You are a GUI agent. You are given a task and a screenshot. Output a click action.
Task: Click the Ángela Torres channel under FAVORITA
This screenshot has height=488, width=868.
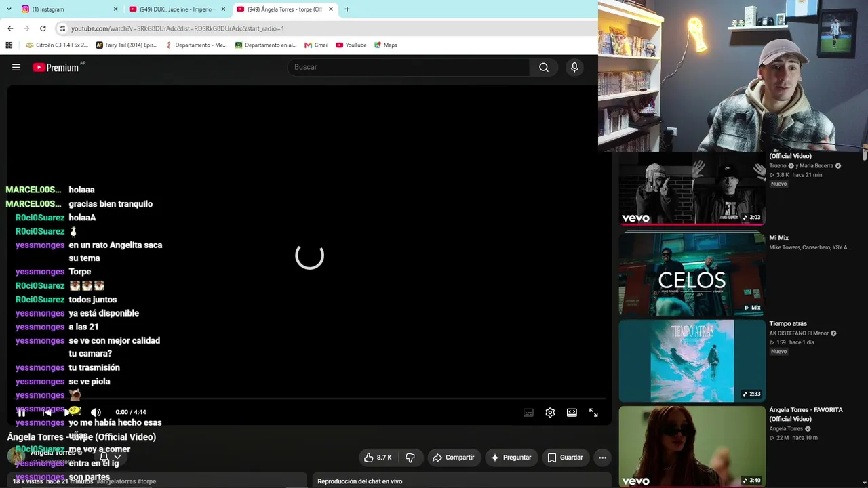(x=786, y=429)
